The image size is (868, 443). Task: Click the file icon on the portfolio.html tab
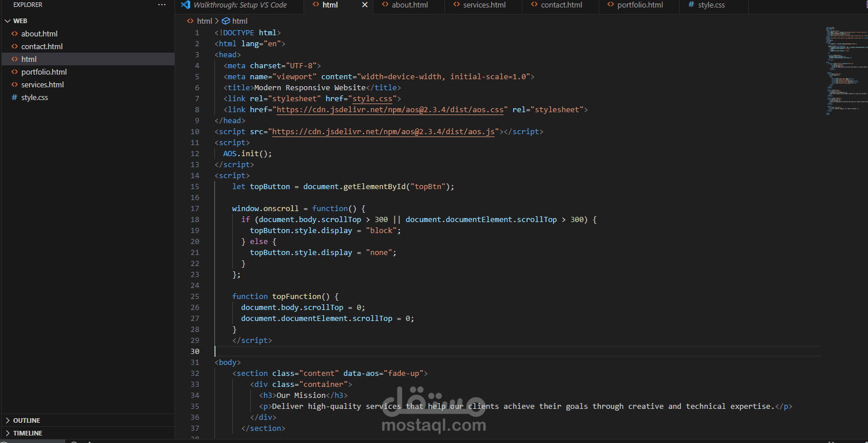coord(610,5)
